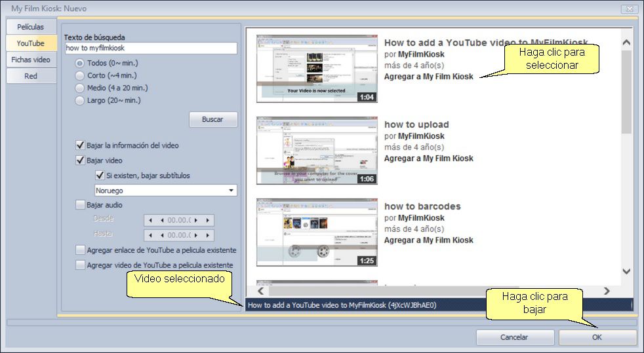
Task: Open the 1:25 how to barcodes thumbnail
Action: [x=317, y=232]
